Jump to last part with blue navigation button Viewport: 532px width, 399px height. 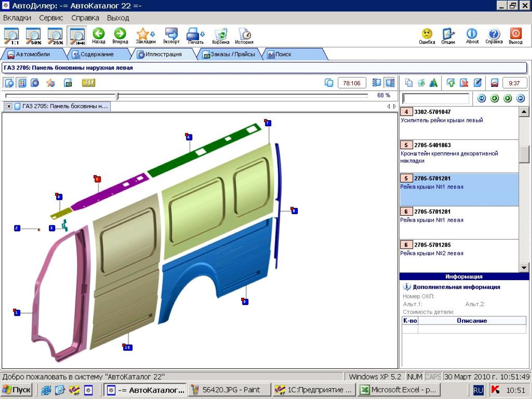coord(520,98)
